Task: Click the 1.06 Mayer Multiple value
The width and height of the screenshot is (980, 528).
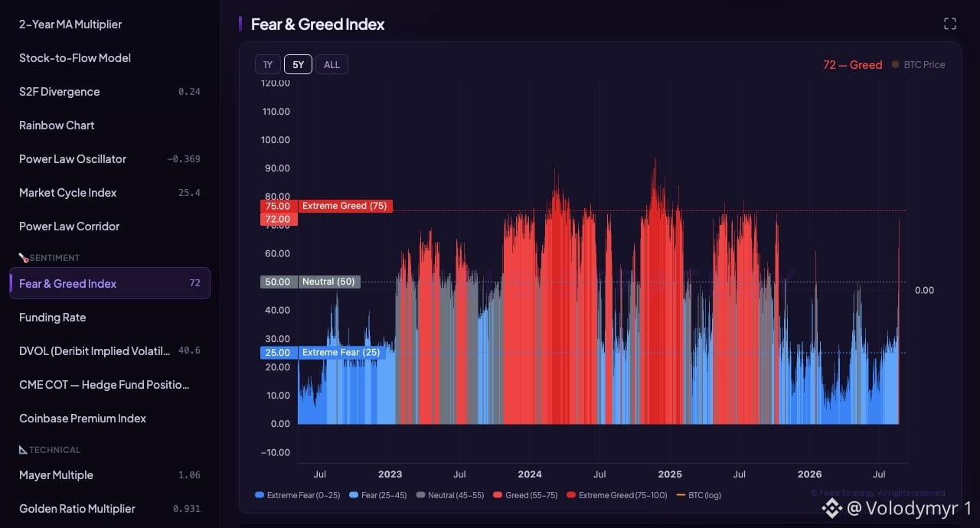Action: coord(189,475)
